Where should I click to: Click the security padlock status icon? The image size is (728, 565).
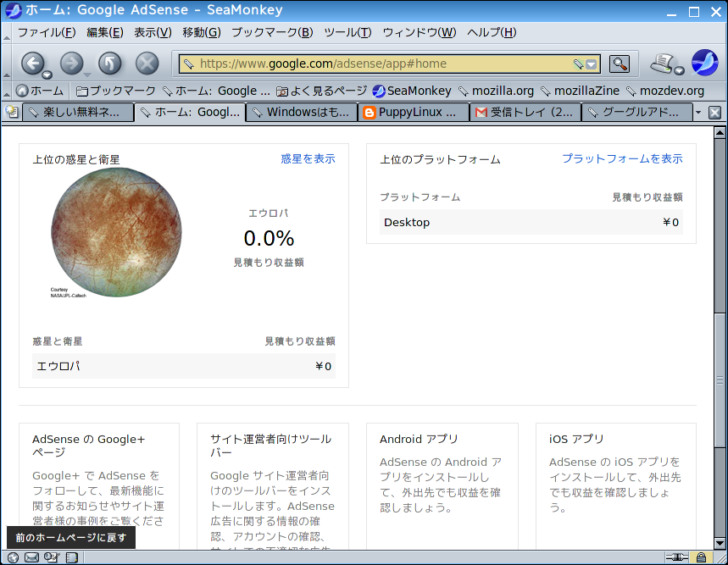point(701,557)
